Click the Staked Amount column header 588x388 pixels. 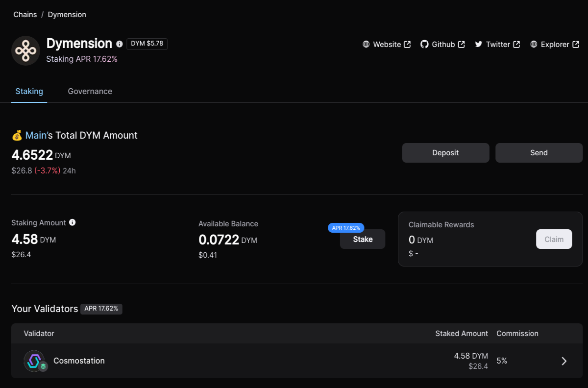pyautogui.click(x=462, y=333)
